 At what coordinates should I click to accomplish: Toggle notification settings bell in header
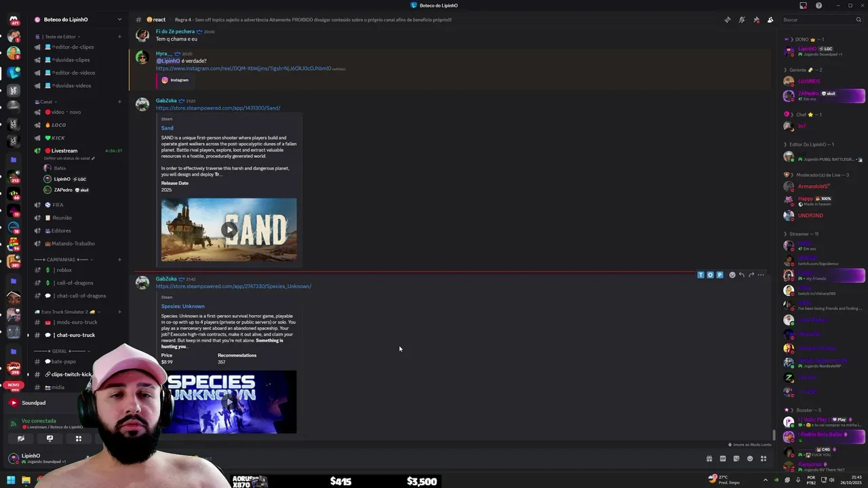742,20
